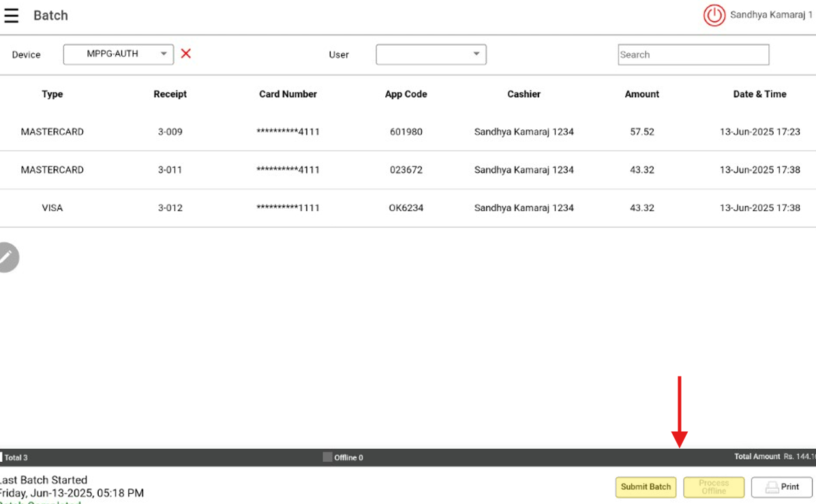This screenshot has height=504, width=816.
Task: Click the red power logout icon
Action: (x=714, y=16)
